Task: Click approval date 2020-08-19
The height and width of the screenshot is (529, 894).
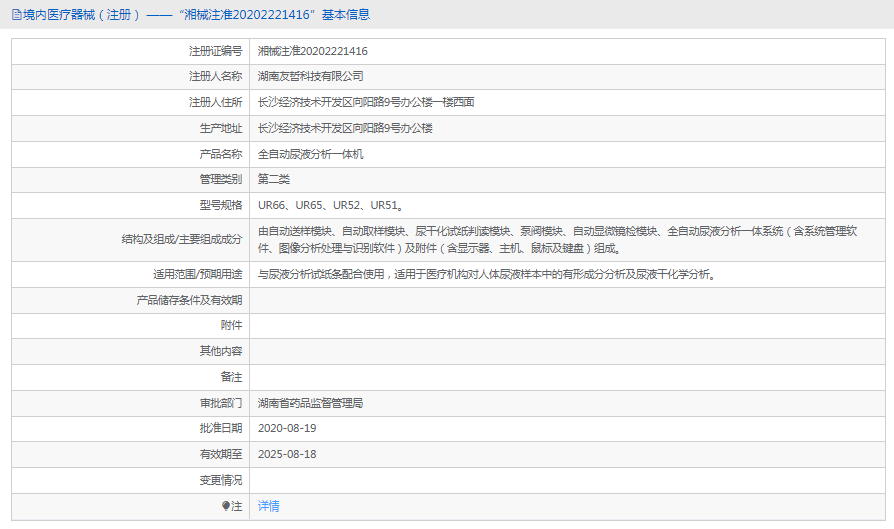Action: click(x=287, y=428)
